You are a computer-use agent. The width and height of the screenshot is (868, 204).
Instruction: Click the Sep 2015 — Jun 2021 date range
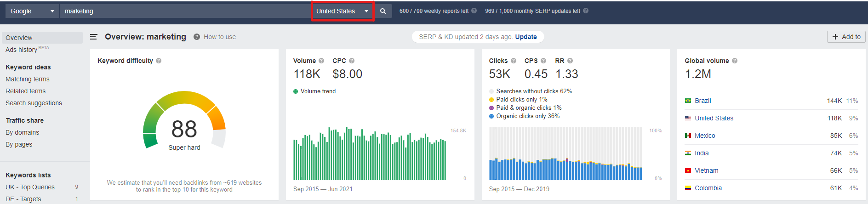tap(323, 189)
